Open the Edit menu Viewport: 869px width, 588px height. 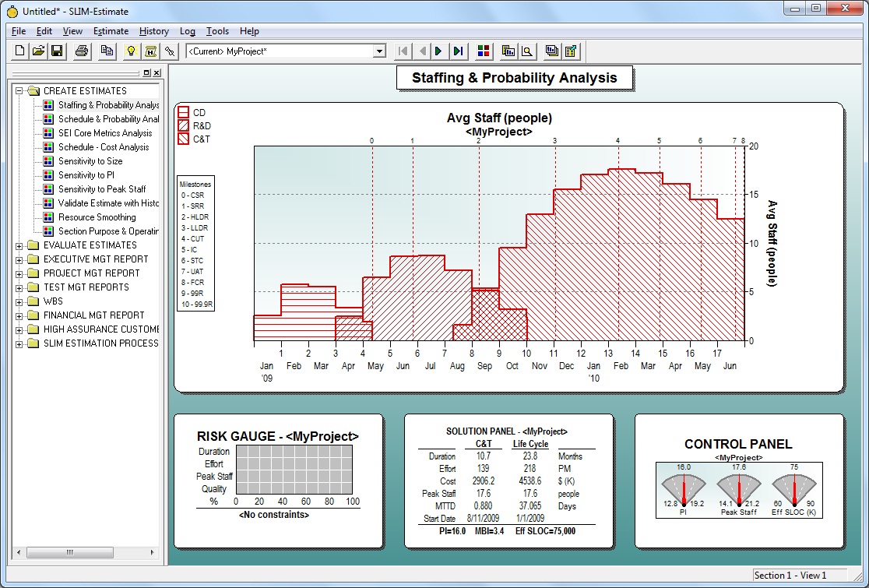[x=44, y=31]
